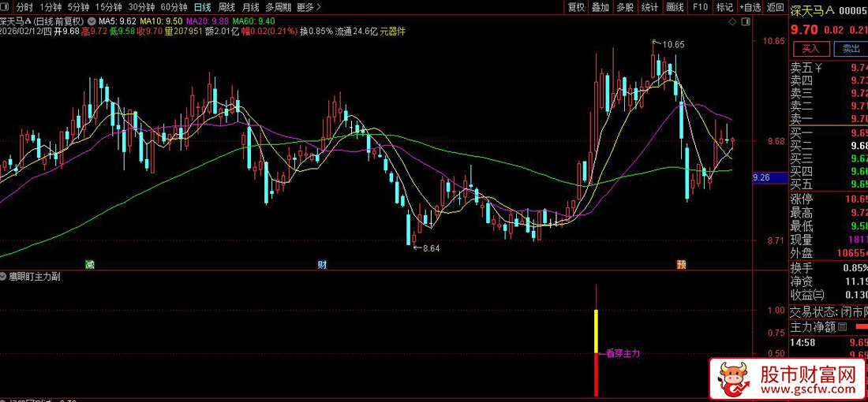868x402 pixels.
Task: Click the 标记 mark button
Action: point(724,7)
